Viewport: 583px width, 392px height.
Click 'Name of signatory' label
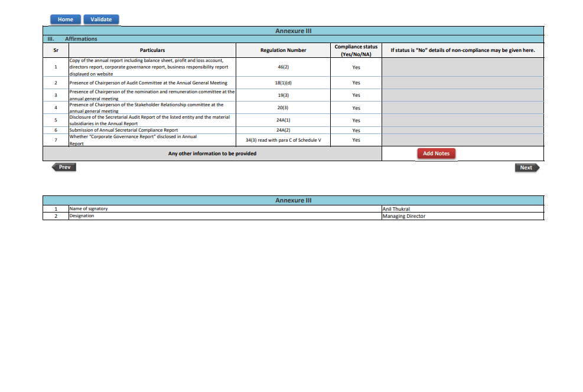coord(89,209)
